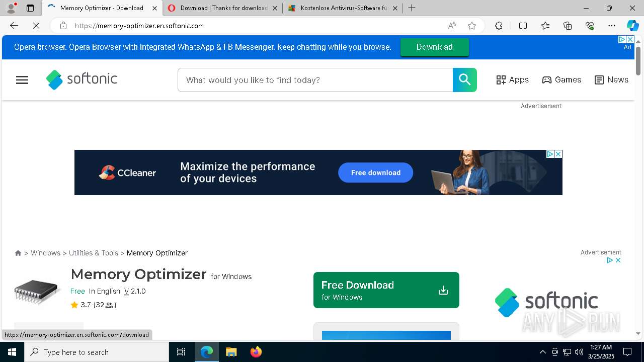
Task: Open Browser essentials heart icon
Action: pos(590,26)
